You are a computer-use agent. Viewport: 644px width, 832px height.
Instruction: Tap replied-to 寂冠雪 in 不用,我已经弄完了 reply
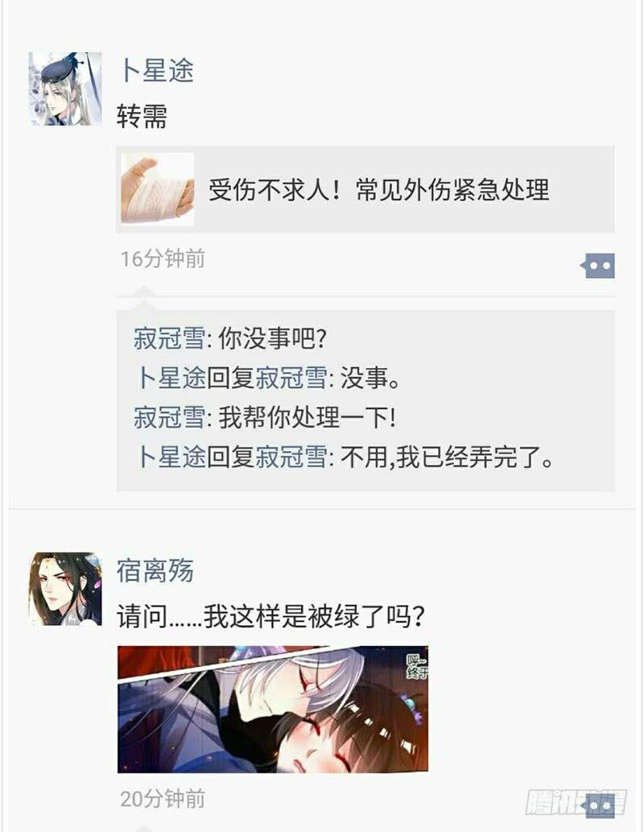[291, 457]
